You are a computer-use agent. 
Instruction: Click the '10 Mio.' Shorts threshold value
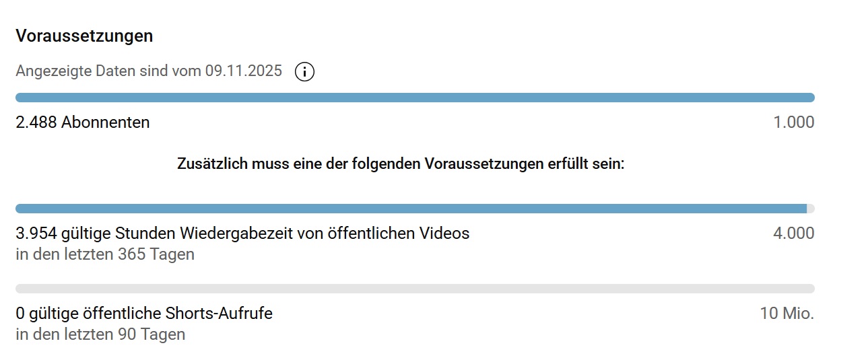point(787,314)
